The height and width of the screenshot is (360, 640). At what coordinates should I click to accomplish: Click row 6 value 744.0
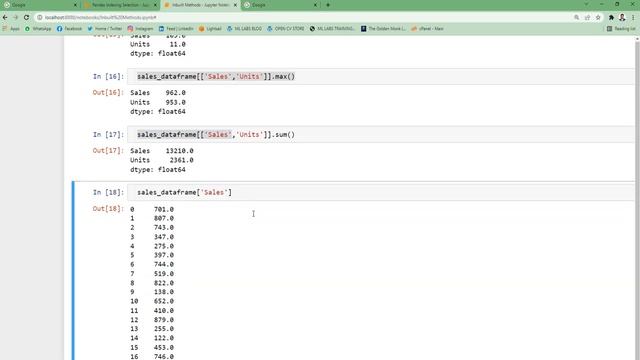(x=164, y=264)
